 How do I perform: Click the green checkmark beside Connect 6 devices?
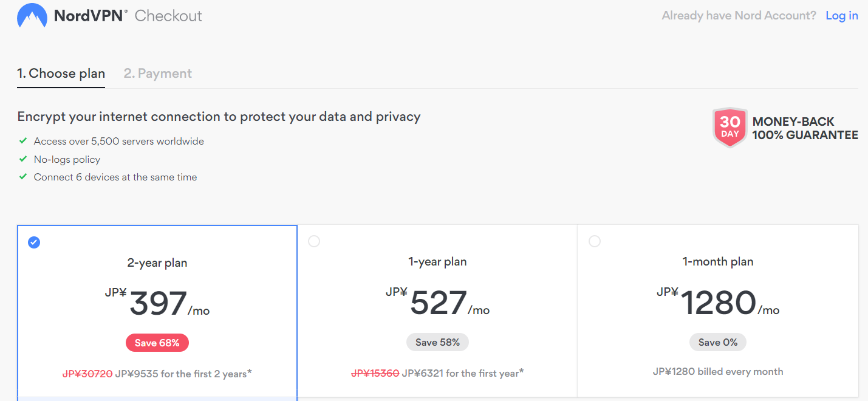(23, 177)
